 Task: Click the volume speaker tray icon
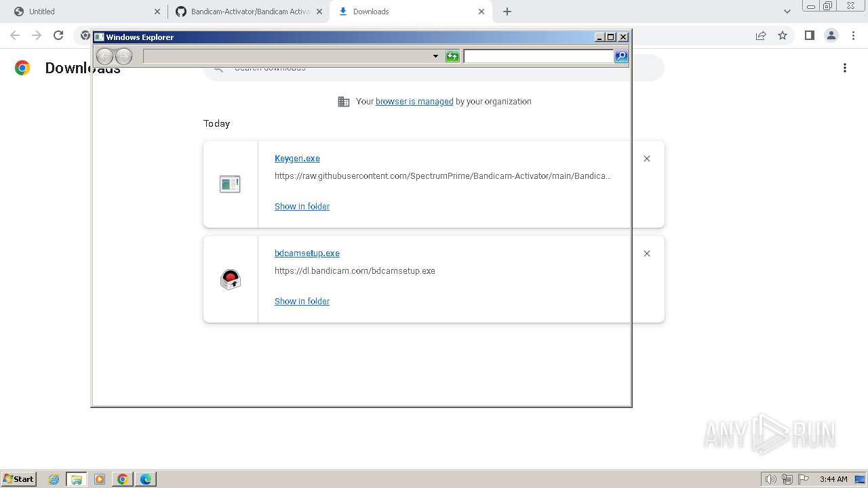tap(770, 479)
